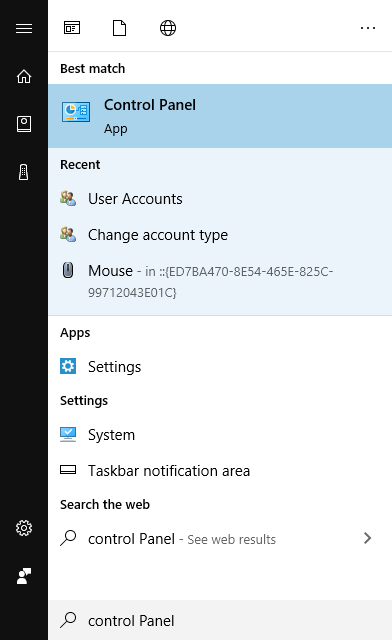This screenshot has height=640, width=392.
Task: Select Change account type result
Action: [x=220, y=235]
